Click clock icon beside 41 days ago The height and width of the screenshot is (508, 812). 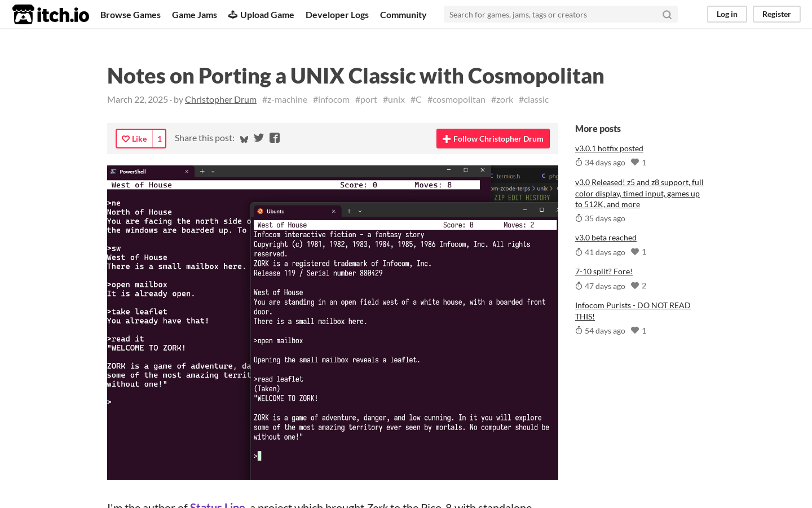pos(579,252)
